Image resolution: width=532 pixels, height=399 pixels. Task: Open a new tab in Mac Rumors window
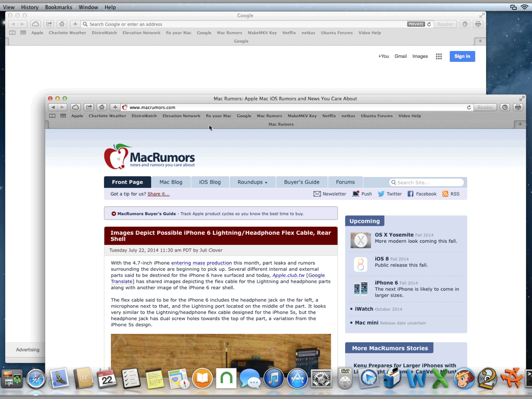(x=520, y=124)
